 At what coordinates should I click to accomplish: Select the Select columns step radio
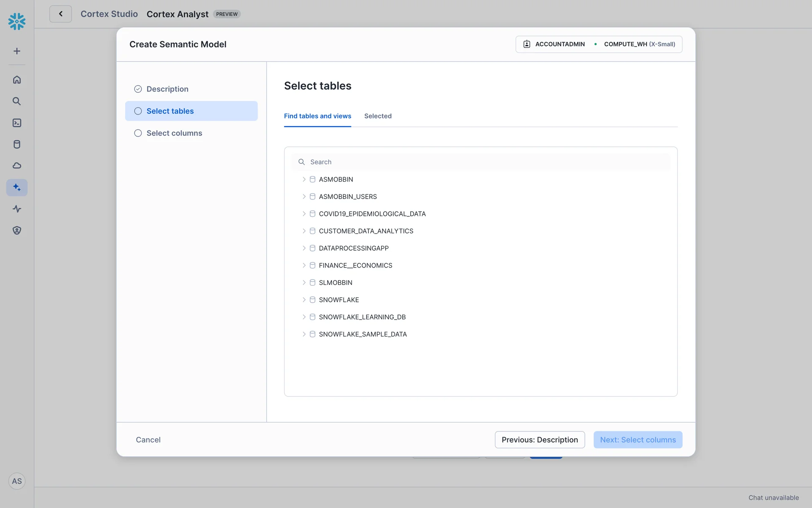138,133
